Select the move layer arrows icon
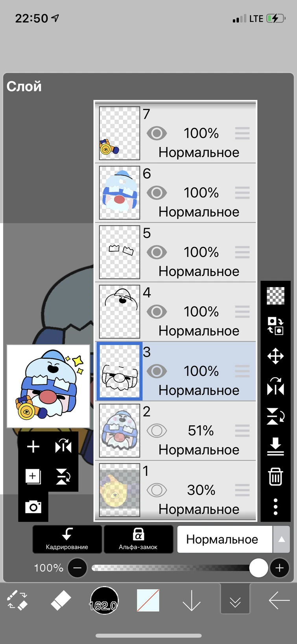Image resolution: width=297 pixels, height=644 pixels. 275,356
